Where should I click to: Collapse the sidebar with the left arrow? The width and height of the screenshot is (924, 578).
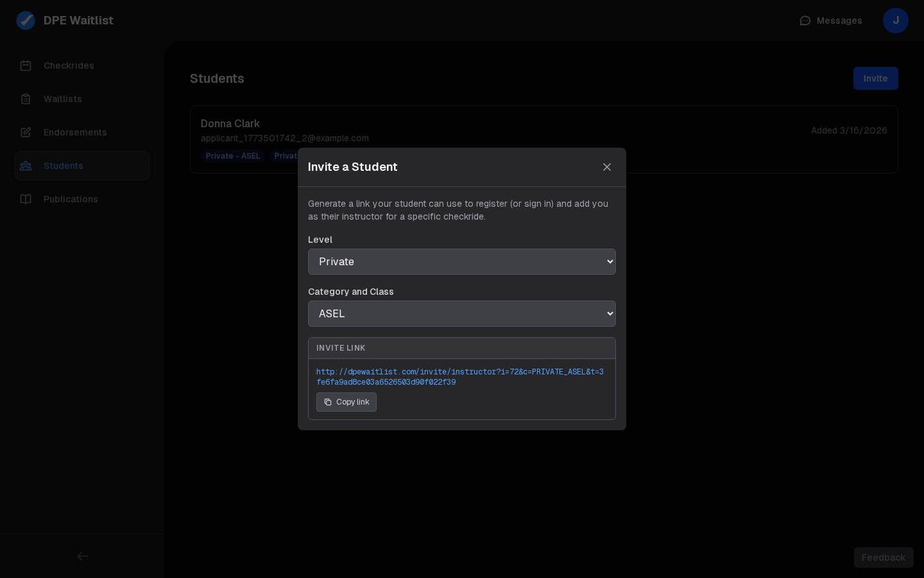click(x=83, y=556)
